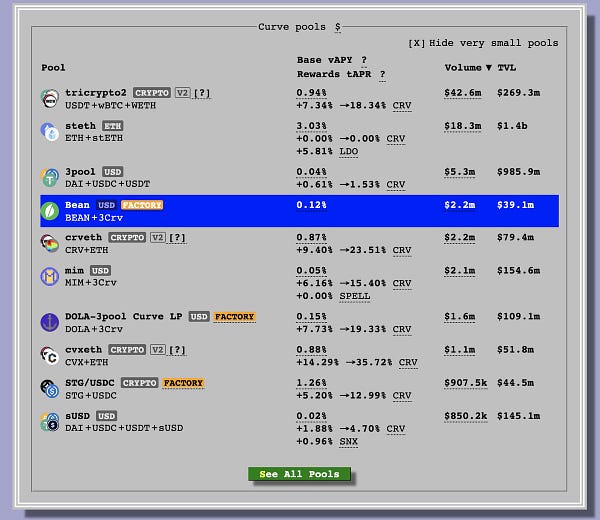Toggle Hide very small pools checkbox
Image resolution: width=600 pixels, height=520 pixels.
point(417,43)
